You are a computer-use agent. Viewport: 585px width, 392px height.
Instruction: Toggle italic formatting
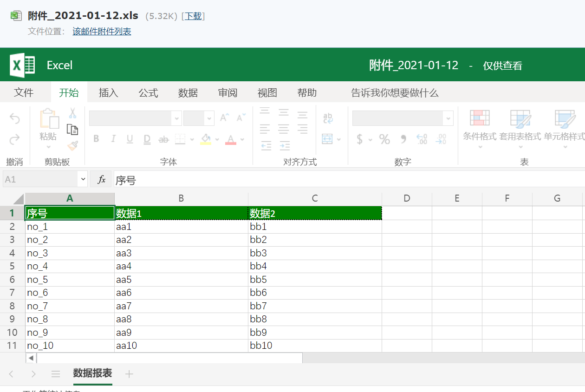(x=114, y=139)
